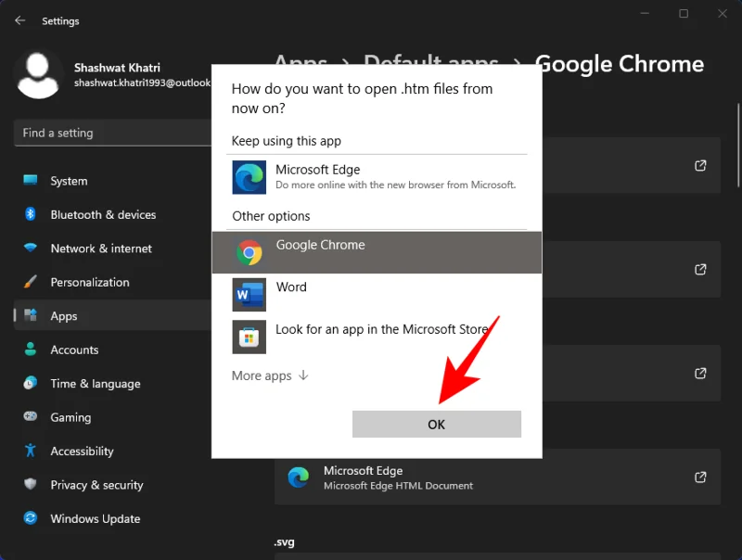Confirm the app choice with OK
Screen dimensions: 742x560
[x=436, y=424]
